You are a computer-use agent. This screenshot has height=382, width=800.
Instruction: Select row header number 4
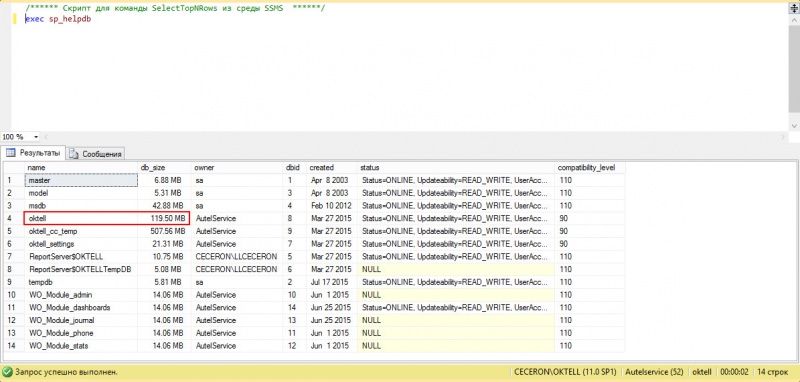click(14, 218)
